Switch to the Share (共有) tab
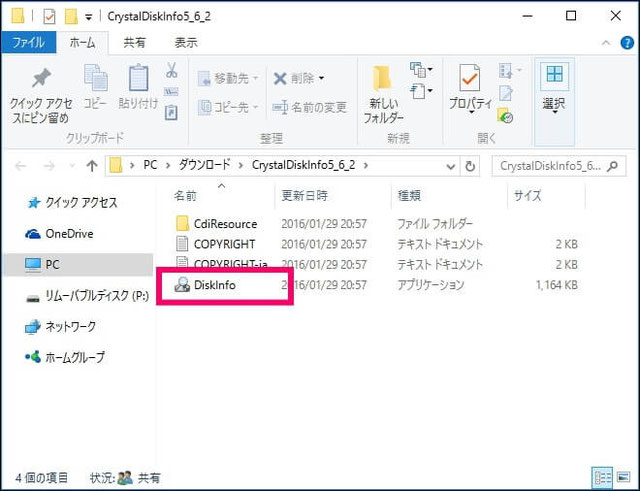The height and width of the screenshot is (491, 640). click(x=134, y=42)
